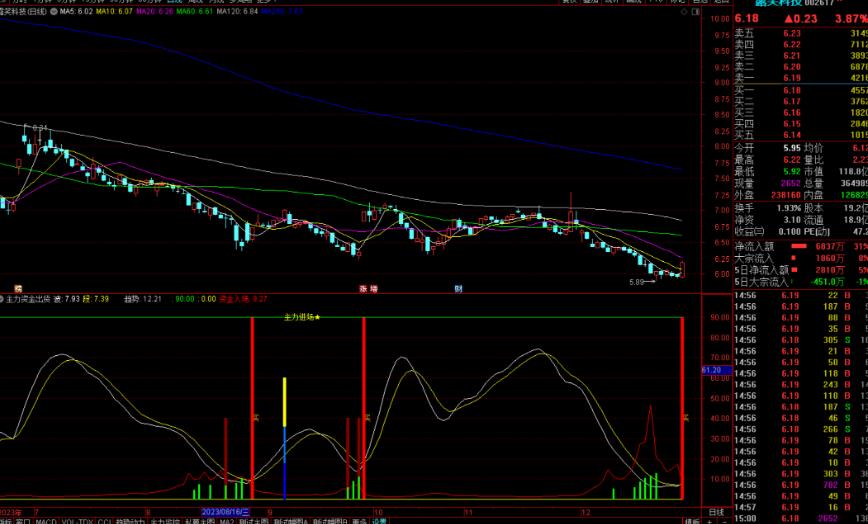The image size is (868, 524).
Task: Select the 卖二 6.20 order book row
Action: (800, 66)
